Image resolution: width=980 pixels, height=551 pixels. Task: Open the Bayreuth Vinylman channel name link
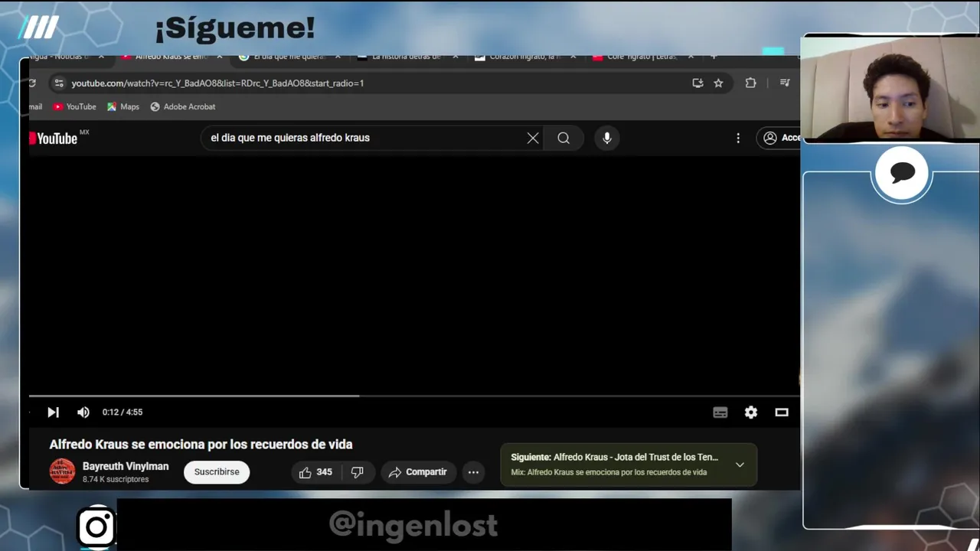[x=126, y=466]
